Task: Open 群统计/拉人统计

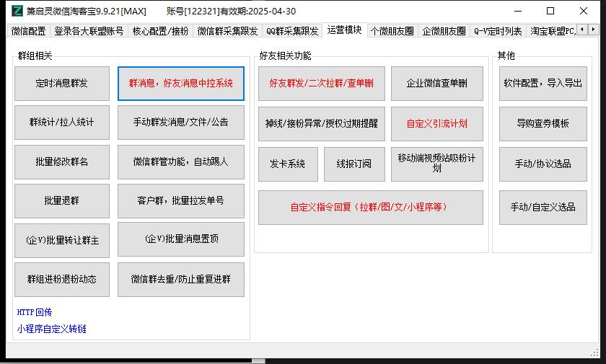Action: pos(62,123)
